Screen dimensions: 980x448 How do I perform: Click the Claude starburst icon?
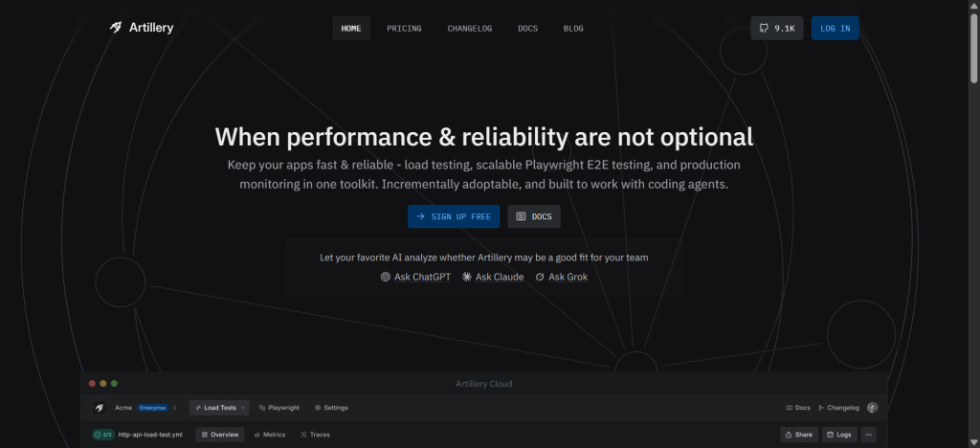tap(467, 277)
